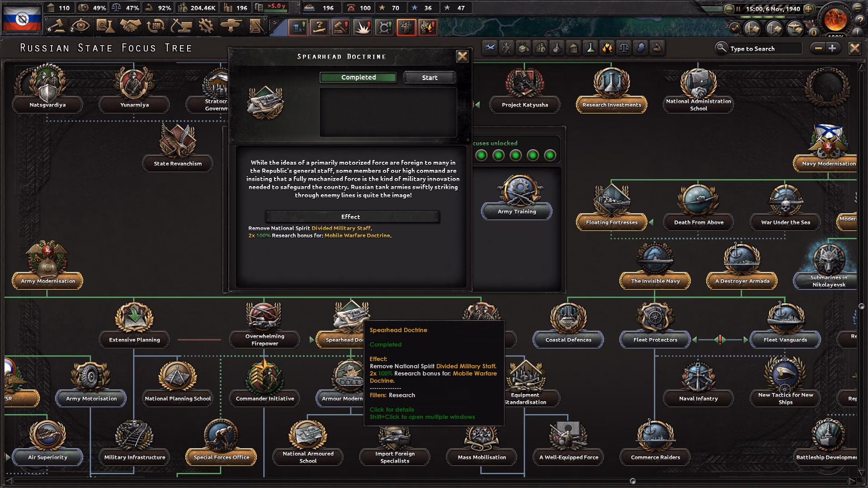
Task: Select the aviation focus filter plane icon
Action: (490, 48)
